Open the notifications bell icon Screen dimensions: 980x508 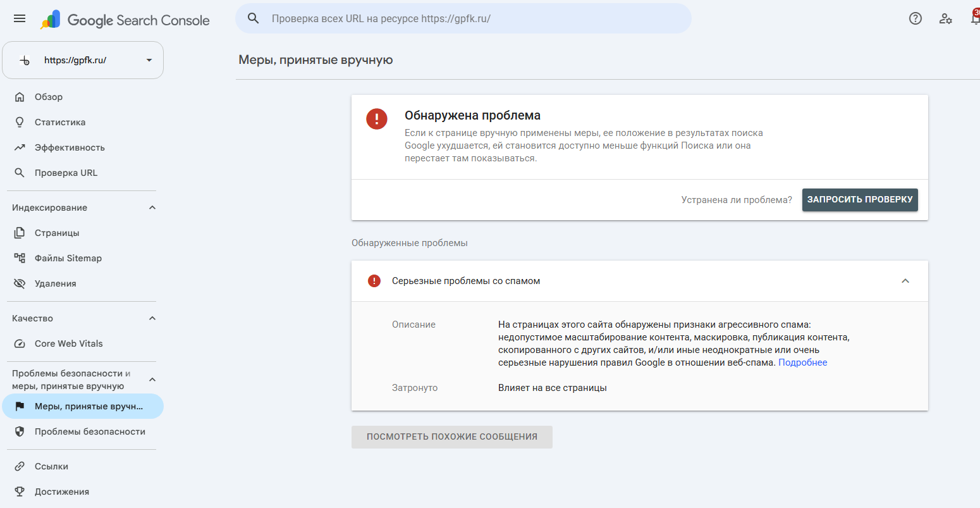point(975,17)
